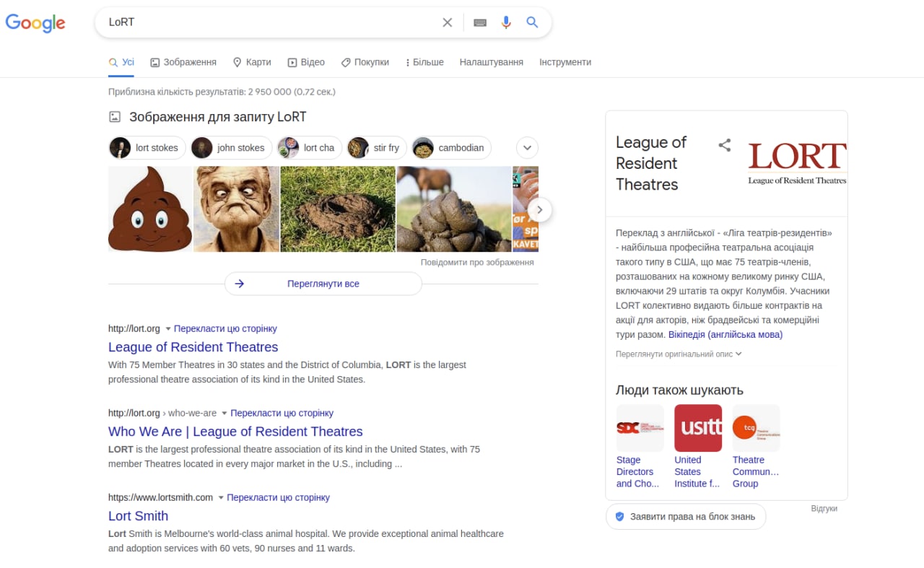This screenshot has height=568, width=924.
Task: Open Налаштування menu
Action: coord(492,62)
